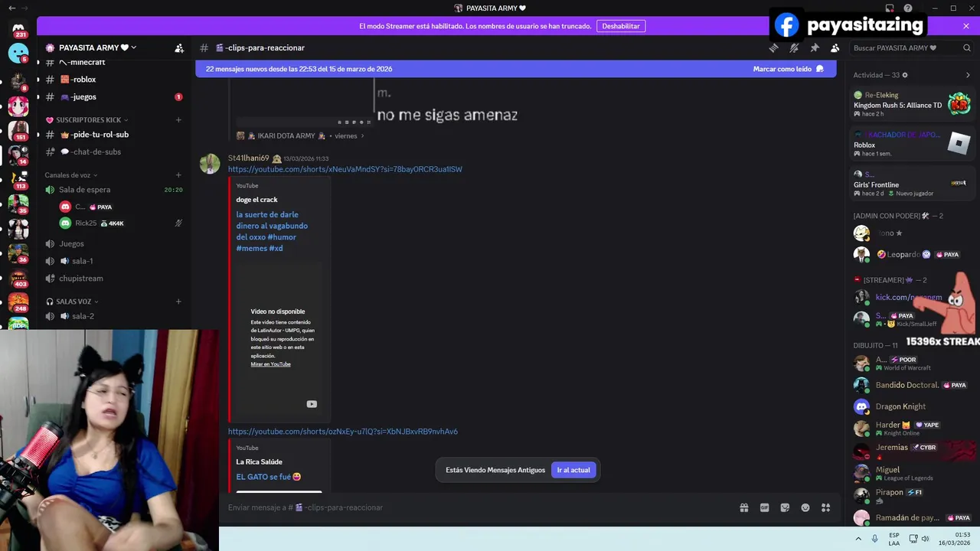
Task: Open the Roblox activity card
Action: click(912, 143)
